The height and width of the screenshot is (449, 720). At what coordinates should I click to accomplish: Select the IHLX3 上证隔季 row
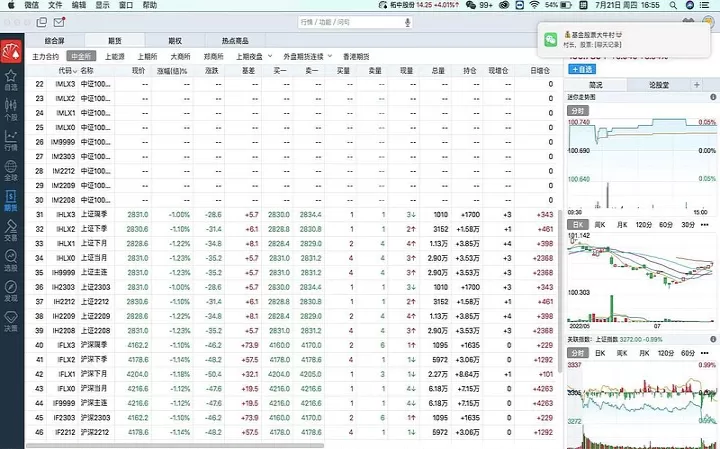292,214
